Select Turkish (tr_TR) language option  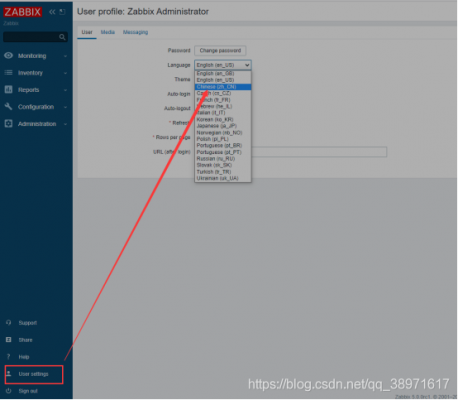(223, 172)
